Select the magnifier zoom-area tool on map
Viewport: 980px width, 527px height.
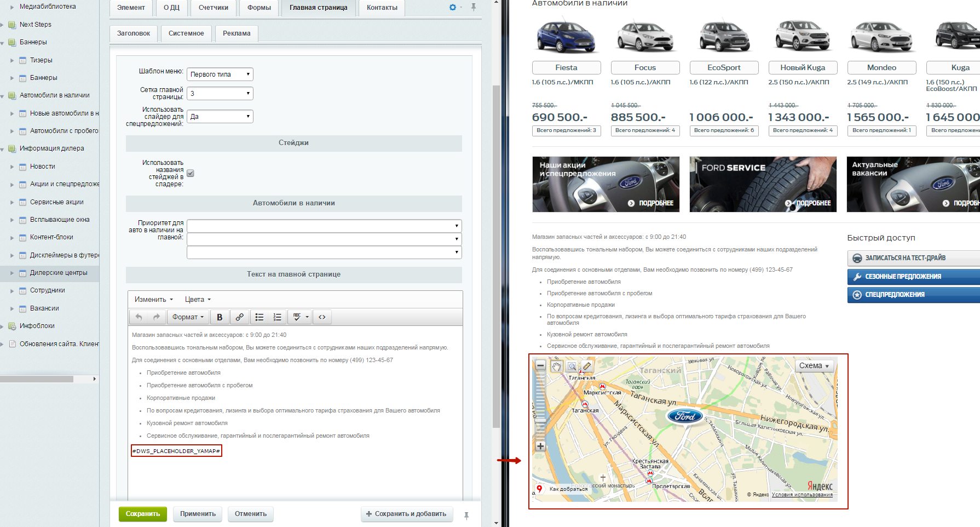(x=572, y=366)
